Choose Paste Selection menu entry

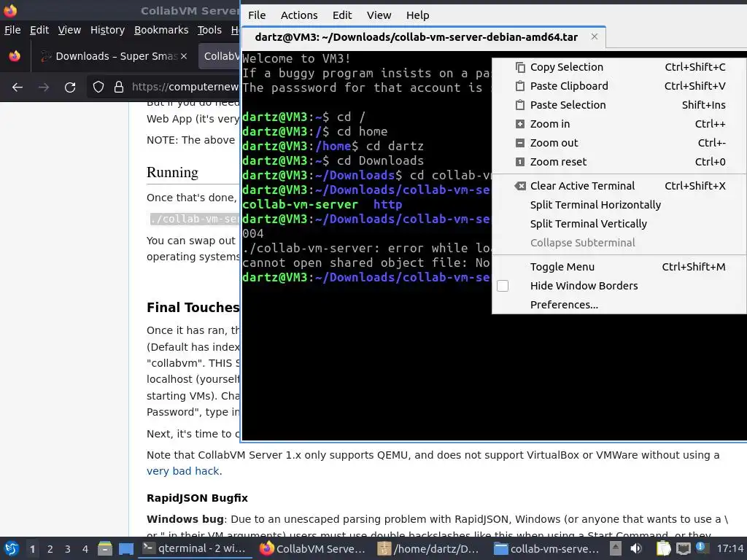coord(619,105)
